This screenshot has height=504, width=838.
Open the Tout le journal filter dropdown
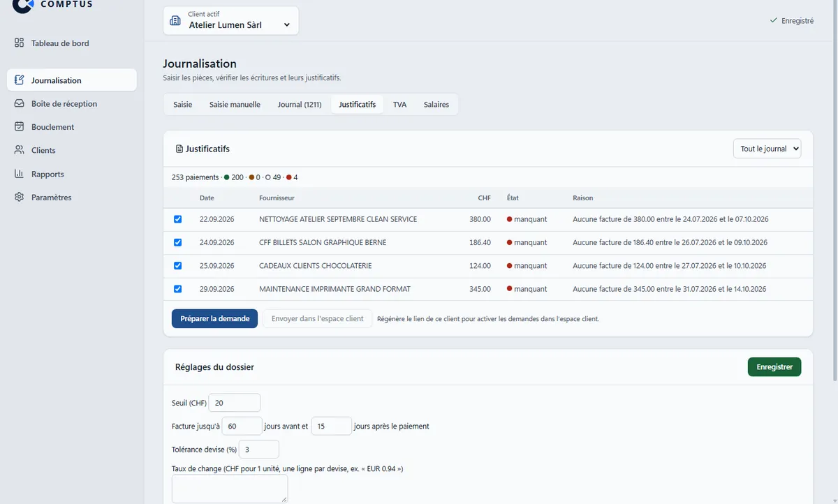coord(767,149)
